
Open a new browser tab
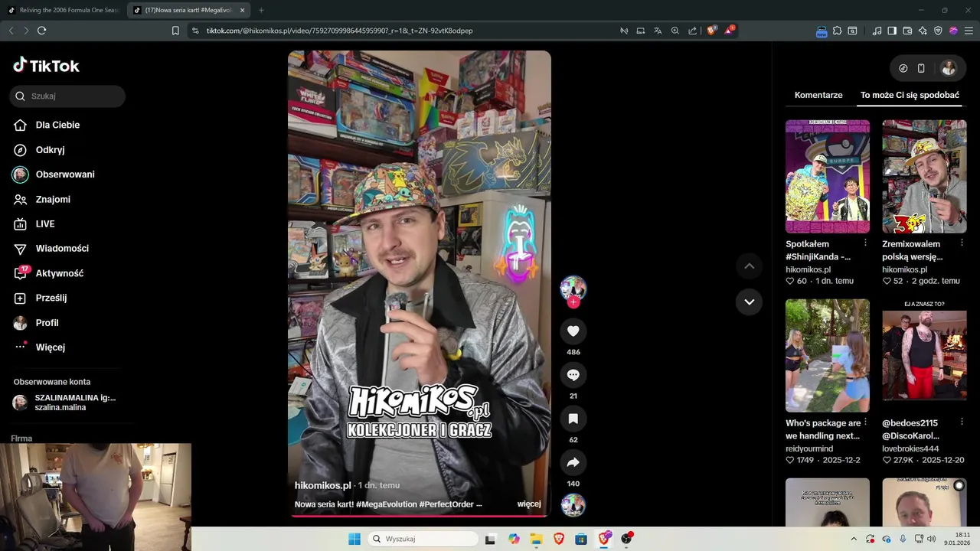coord(261,10)
